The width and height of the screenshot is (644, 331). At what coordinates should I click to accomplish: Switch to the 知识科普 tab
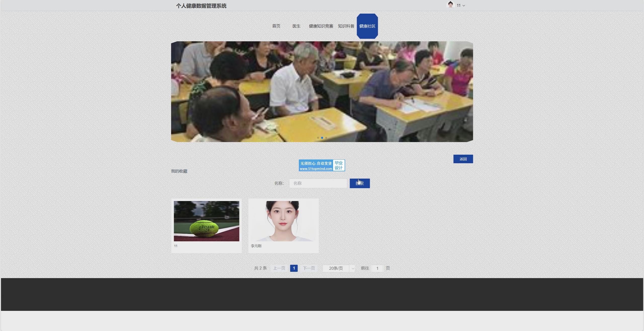point(346,26)
